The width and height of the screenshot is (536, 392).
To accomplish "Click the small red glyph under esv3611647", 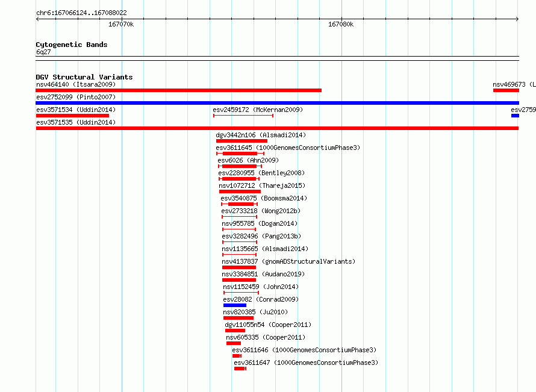I will [x=240, y=369].
